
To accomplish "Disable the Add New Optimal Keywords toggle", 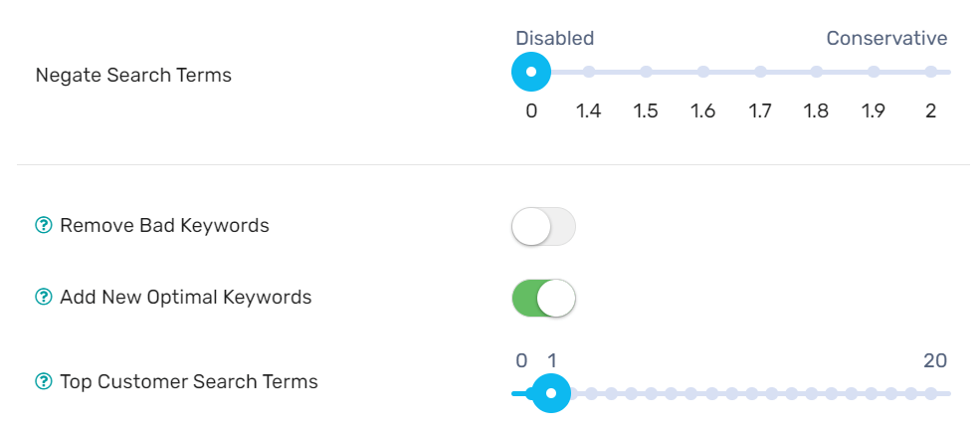I will pos(543,298).
